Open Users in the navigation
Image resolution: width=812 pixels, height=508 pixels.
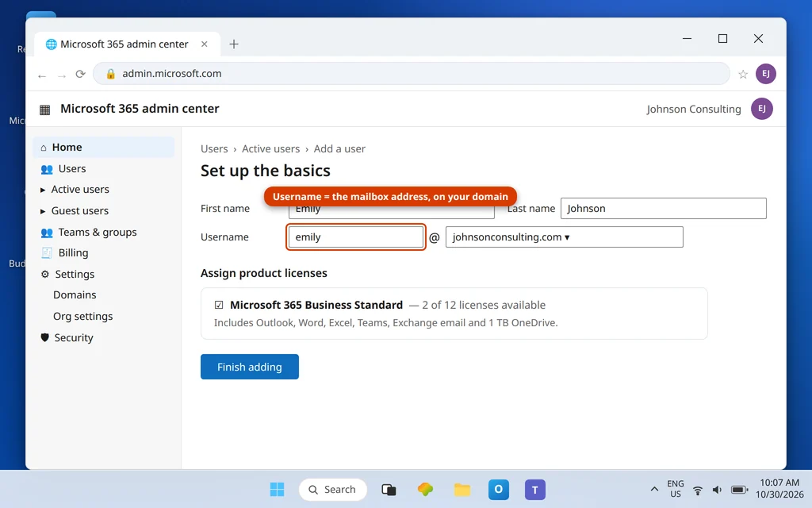[x=72, y=169]
